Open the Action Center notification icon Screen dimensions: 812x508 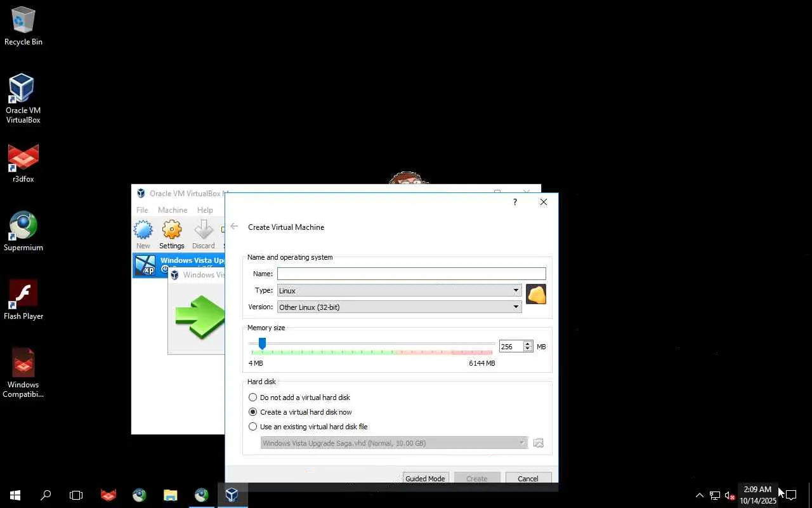pos(791,495)
